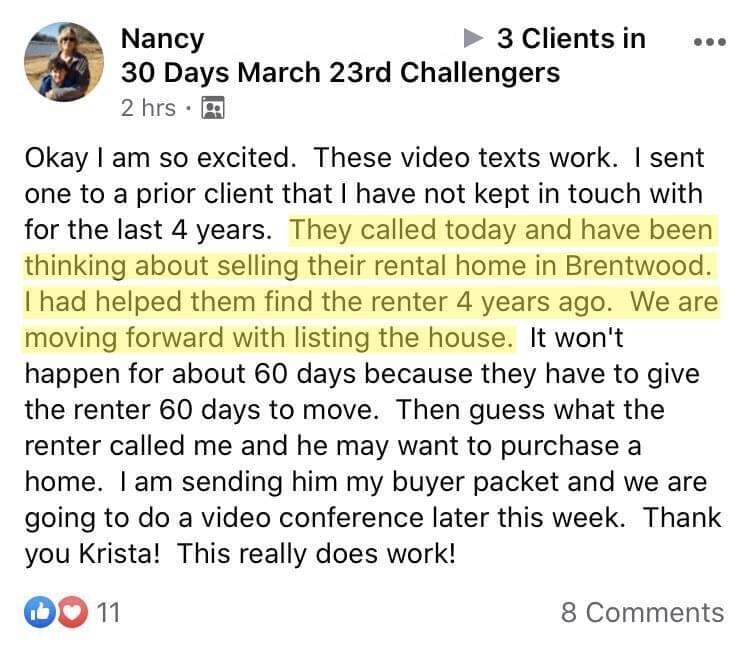Image resolution: width=750 pixels, height=651 pixels.
Task: Click the blue thumbs-up like reaction icon
Action: pos(40,612)
